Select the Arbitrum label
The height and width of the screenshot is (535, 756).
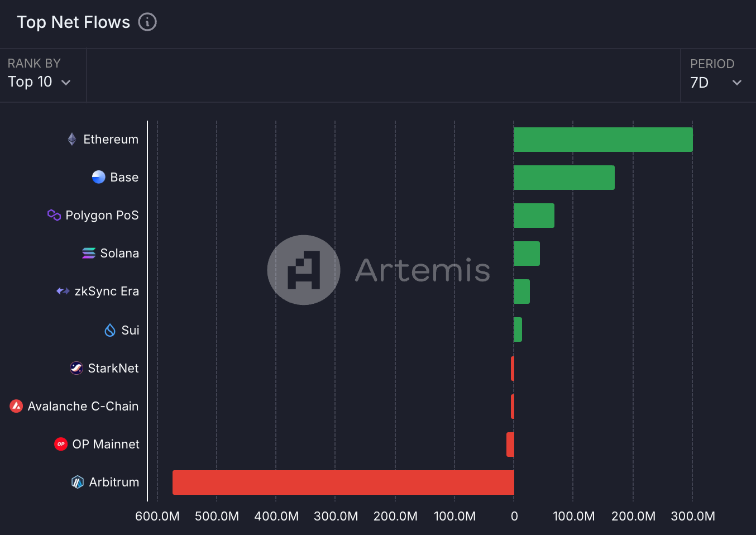click(114, 482)
